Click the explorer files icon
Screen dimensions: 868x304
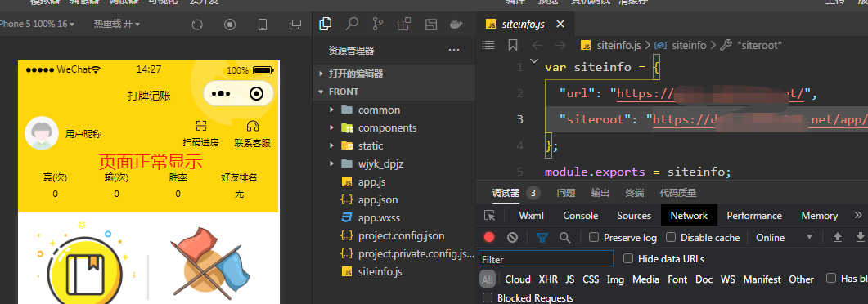coord(326,24)
